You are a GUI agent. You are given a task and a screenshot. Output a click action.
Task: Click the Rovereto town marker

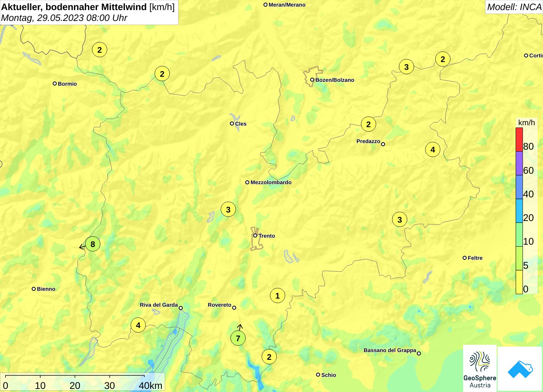pyautogui.click(x=234, y=307)
